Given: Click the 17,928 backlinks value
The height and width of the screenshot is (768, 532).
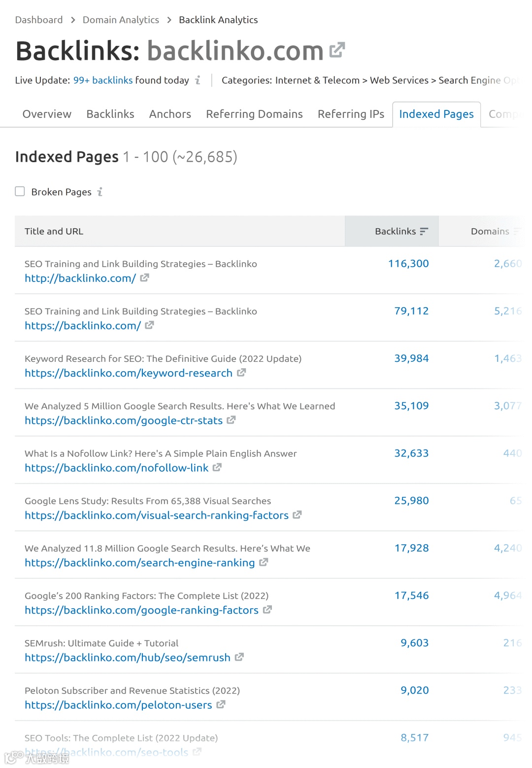Looking at the screenshot, I should [x=411, y=548].
